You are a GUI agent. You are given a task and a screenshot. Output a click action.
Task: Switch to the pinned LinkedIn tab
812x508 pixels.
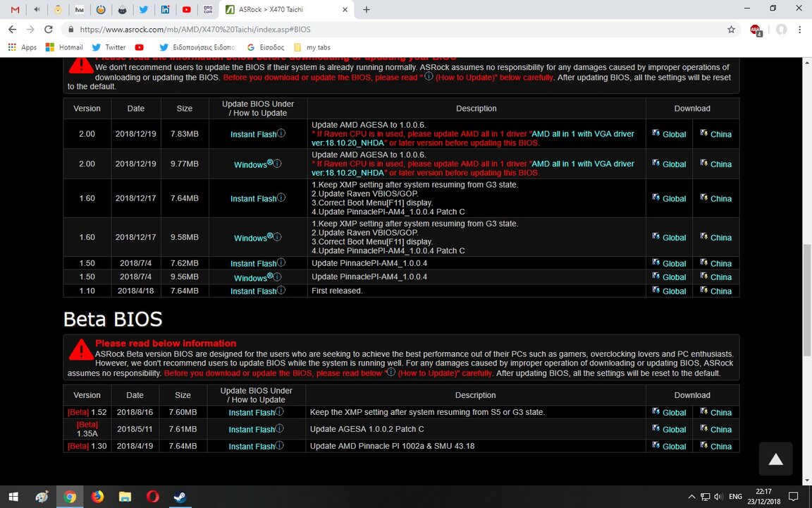coord(165,9)
